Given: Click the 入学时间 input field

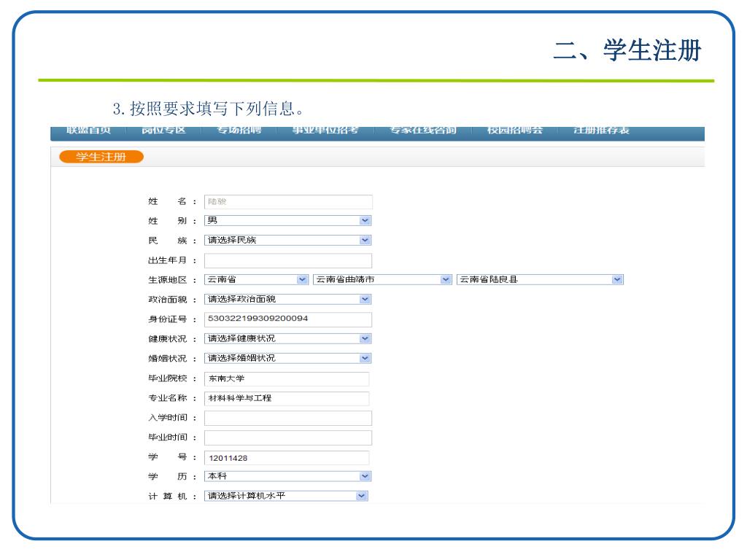Looking at the screenshot, I should click(x=287, y=418).
